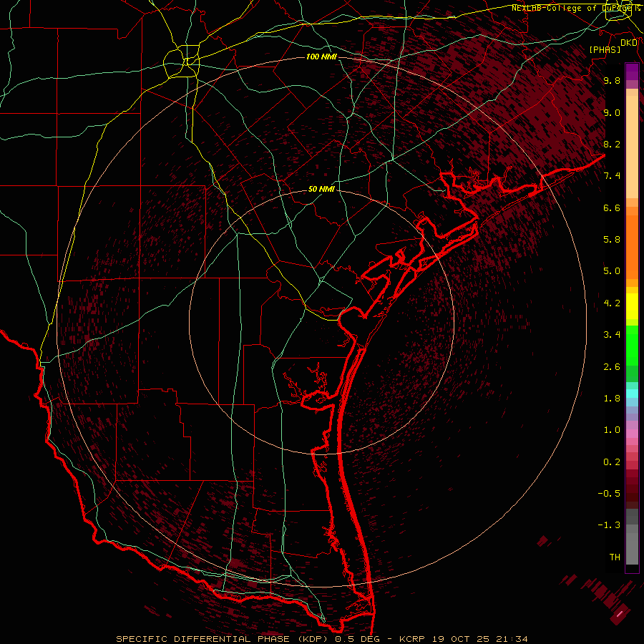Click the 6.6 value on the colorbar scale
Image resolution: width=644 pixels, height=644 pixels.
click(x=612, y=208)
